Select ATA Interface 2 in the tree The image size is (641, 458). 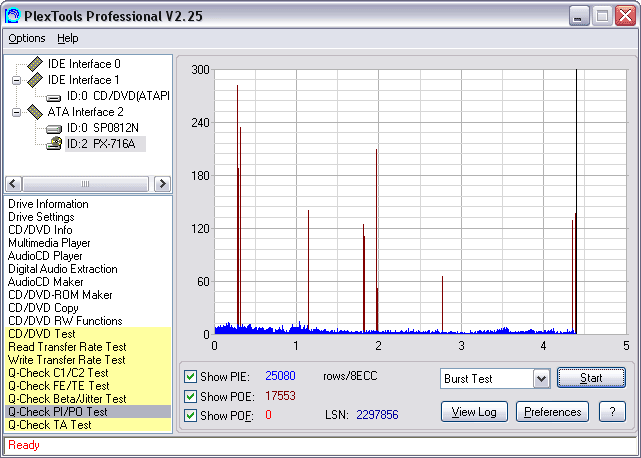pyautogui.click(x=85, y=112)
